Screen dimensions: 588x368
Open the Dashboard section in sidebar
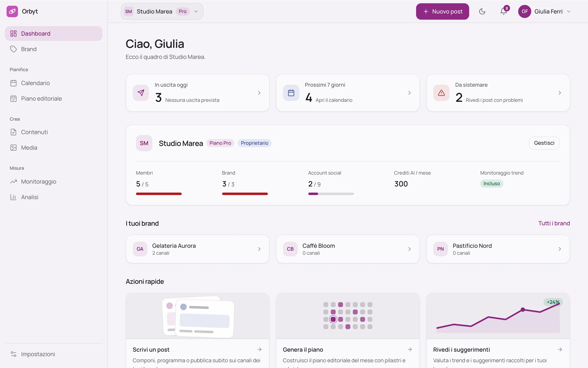click(53, 34)
